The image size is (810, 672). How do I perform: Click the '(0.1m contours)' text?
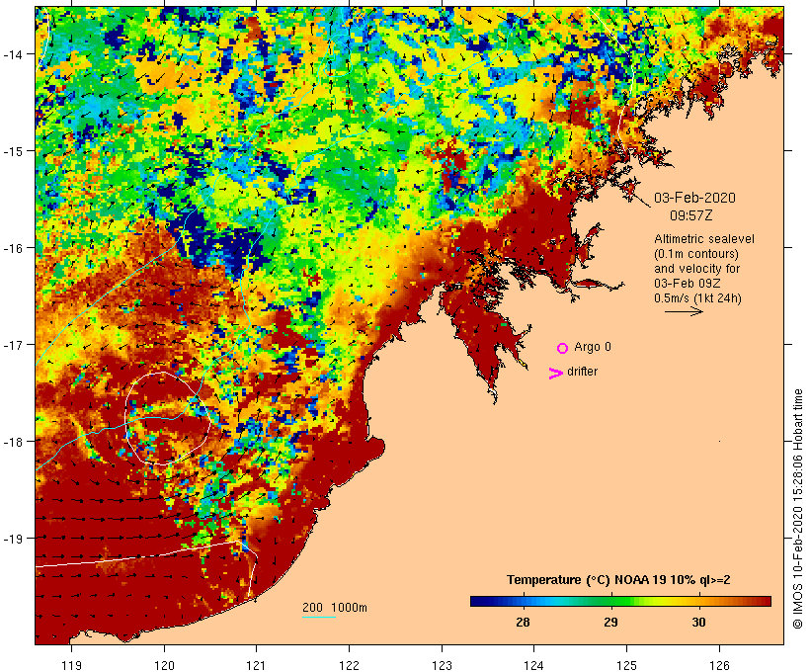point(695,254)
